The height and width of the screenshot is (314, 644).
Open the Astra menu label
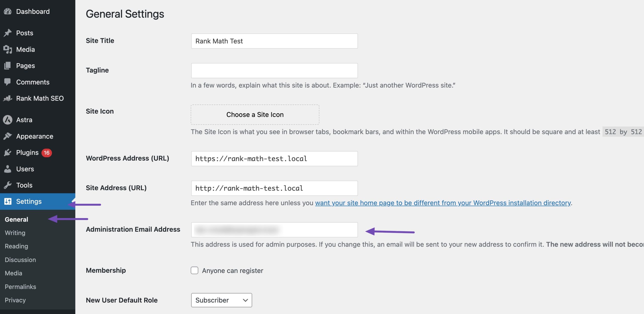(x=24, y=120)
